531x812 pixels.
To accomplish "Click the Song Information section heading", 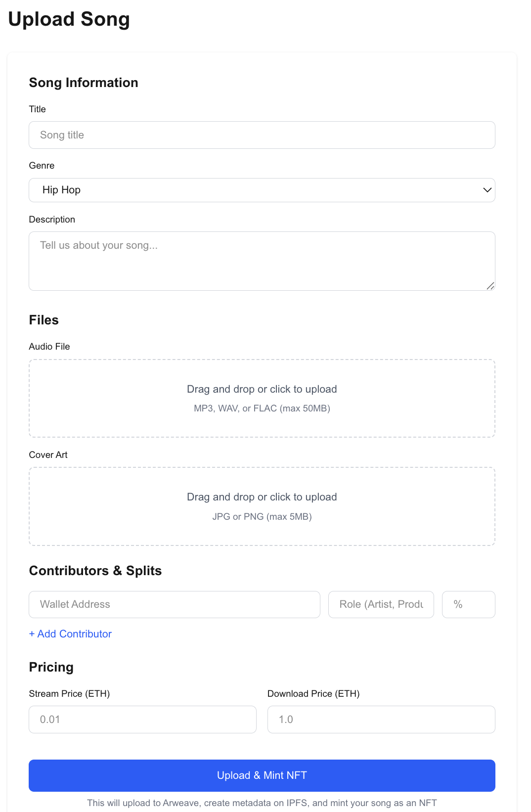I will click(x=84, y=83).
